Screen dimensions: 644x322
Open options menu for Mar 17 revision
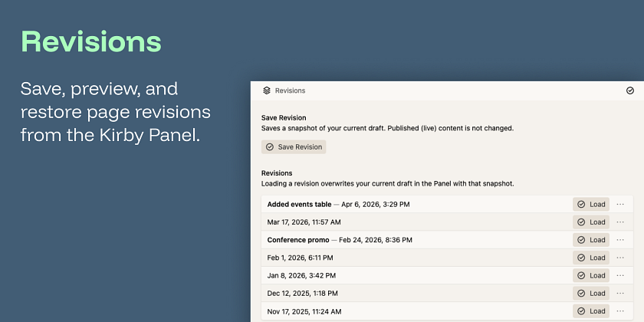(620, 222)
